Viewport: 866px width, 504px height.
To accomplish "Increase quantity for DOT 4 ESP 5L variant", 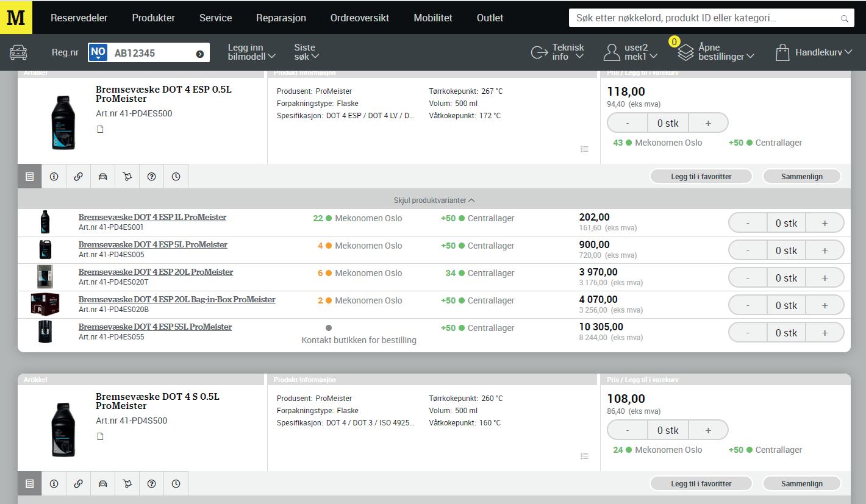I will coord(825,250).
